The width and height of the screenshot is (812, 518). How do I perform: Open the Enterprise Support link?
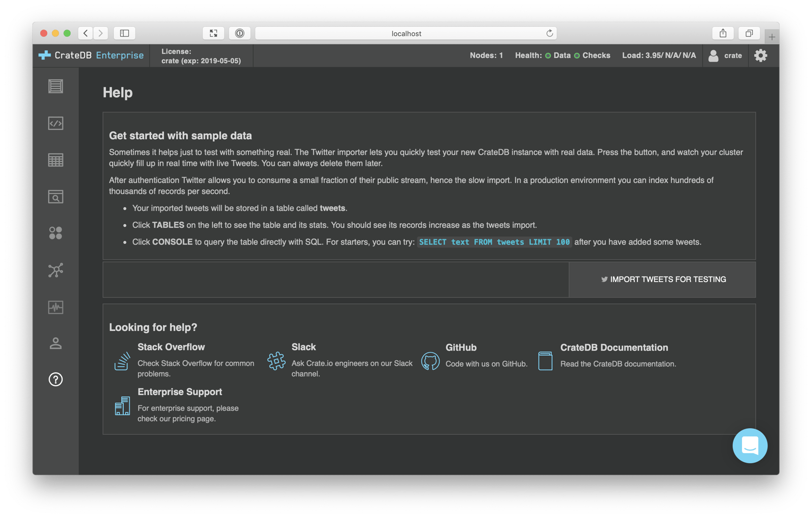click(x=180, y=392)
